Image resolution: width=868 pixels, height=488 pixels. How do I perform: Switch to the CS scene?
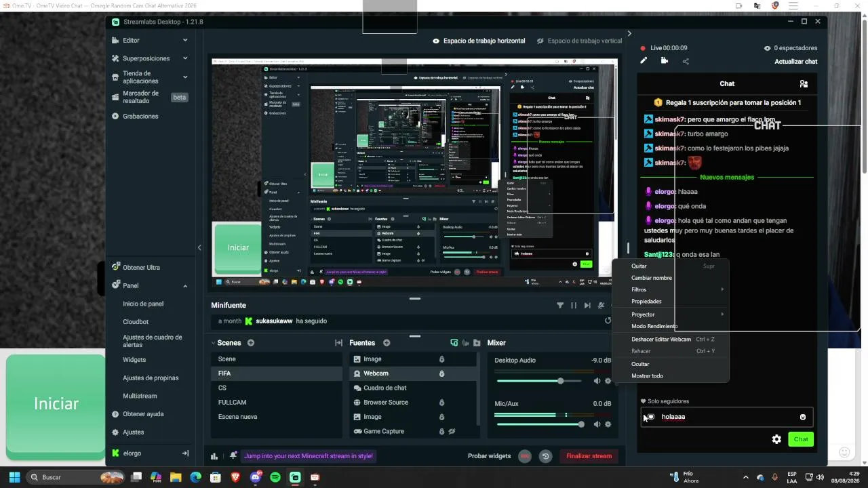coord(277,388)
